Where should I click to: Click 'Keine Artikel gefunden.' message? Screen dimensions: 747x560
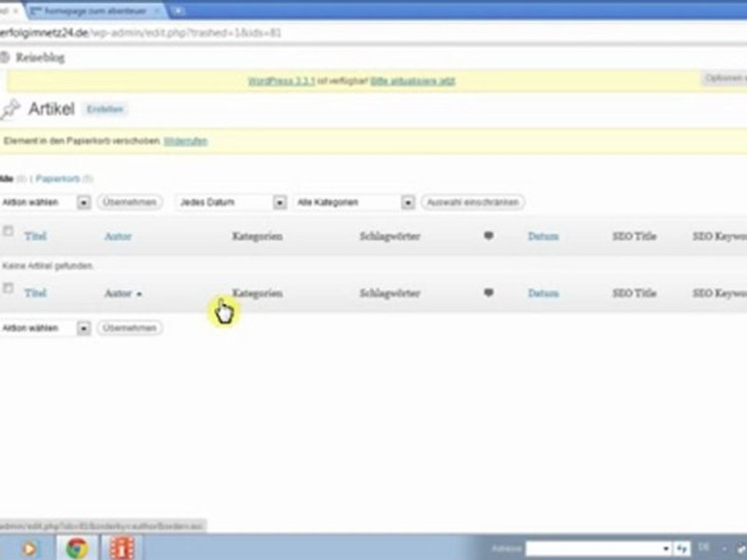(47, 266)
